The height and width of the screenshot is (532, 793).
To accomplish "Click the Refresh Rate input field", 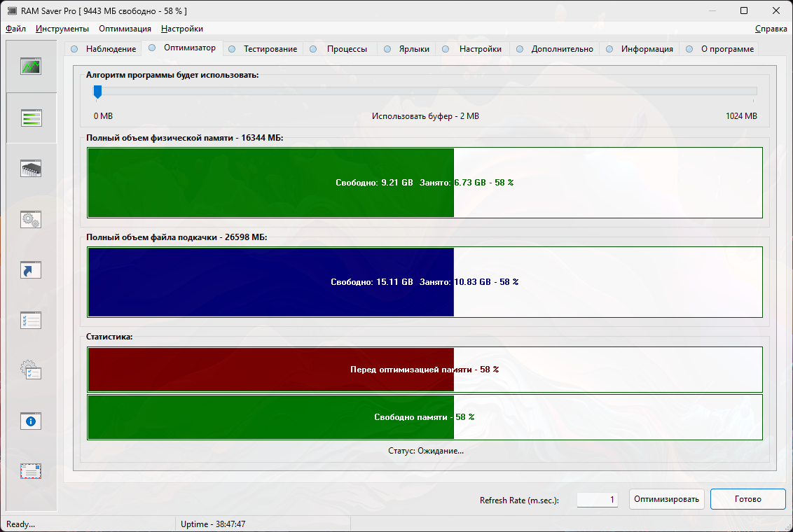I will [598, 500].
